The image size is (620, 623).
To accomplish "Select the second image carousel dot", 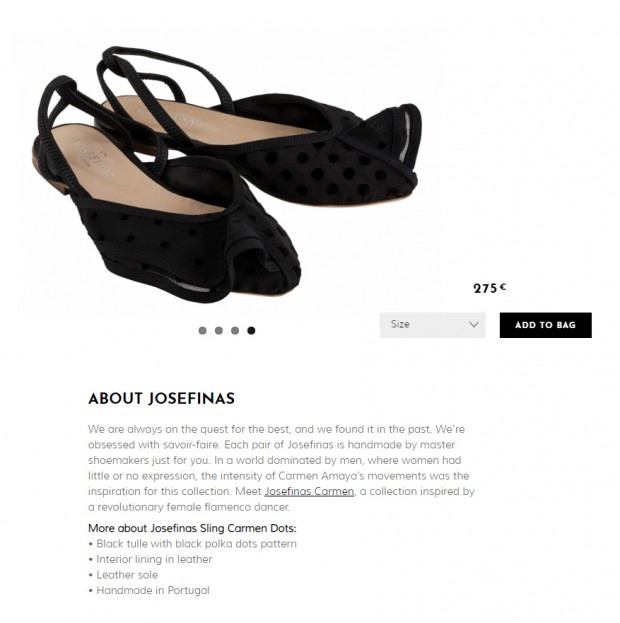I will (219, 330).
